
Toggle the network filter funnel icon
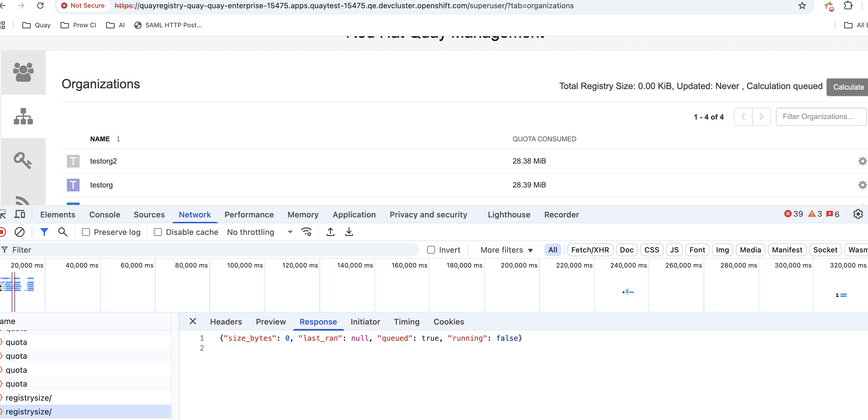coord(44,232)
